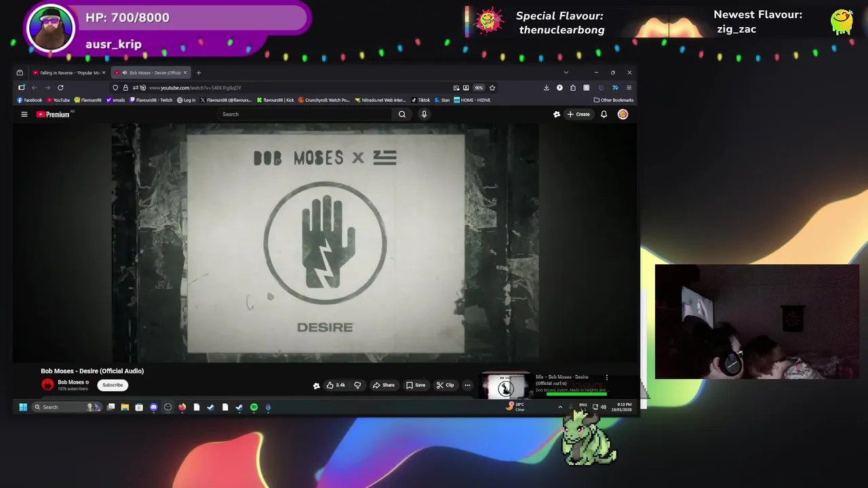Screen dimensions: 868x488
Task: Open the Mix - Bob Moses - Desire thumbnail
Action: coord(506,386)
